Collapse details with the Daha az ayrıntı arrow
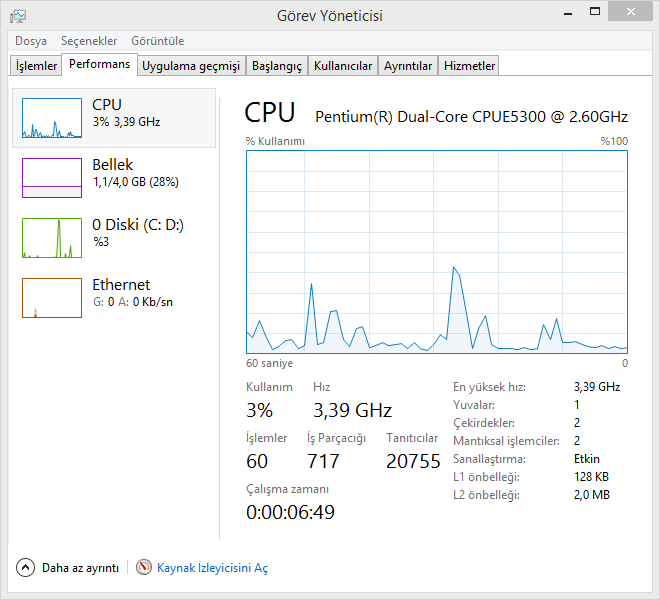The height and width of the screenshot is (600, 660). tap(25, 568)
